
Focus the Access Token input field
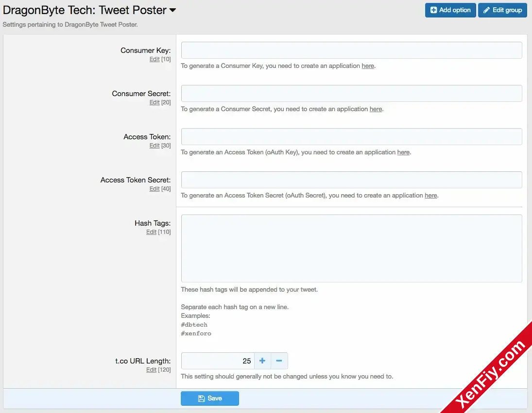click(x=351, y=136)
